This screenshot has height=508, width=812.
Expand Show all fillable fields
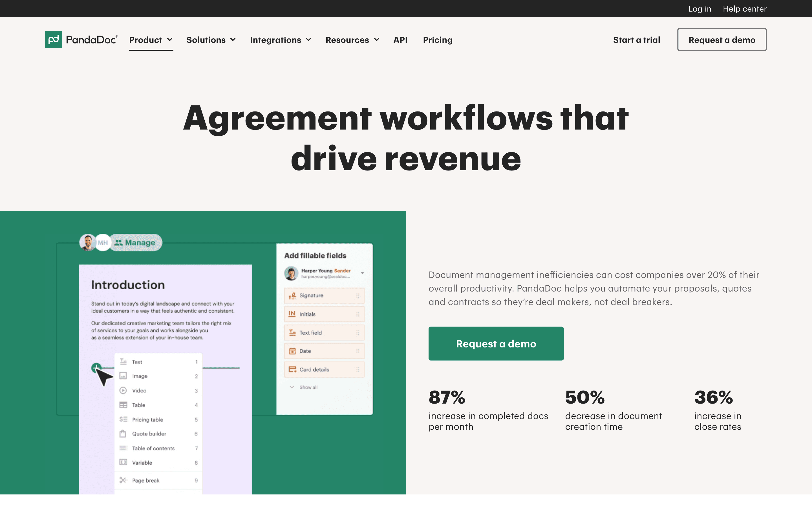pos(304,387)
